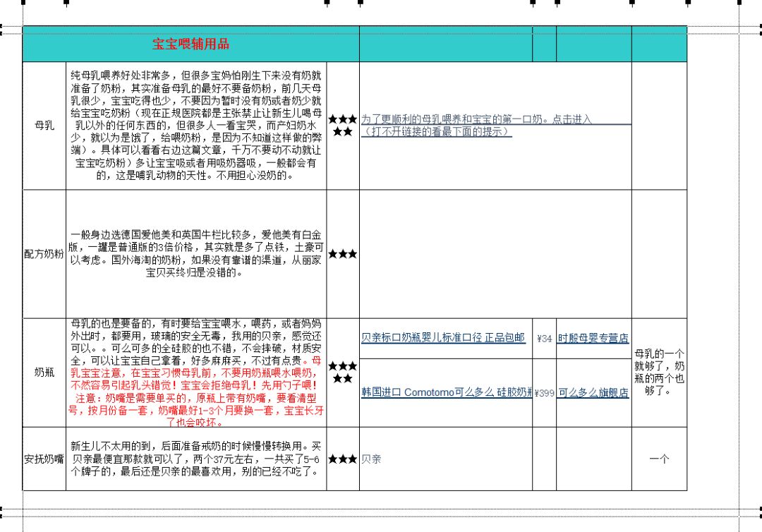The width and height of the screenshot is (762, 532).
Task: Click the price cell ¥399
Action: click(x=544, y=393)
